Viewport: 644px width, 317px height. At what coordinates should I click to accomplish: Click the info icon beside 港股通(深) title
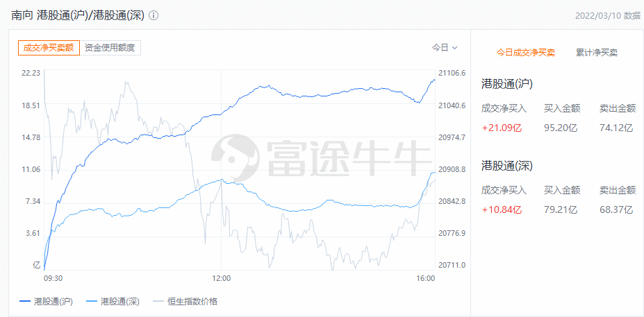(154, 16)
